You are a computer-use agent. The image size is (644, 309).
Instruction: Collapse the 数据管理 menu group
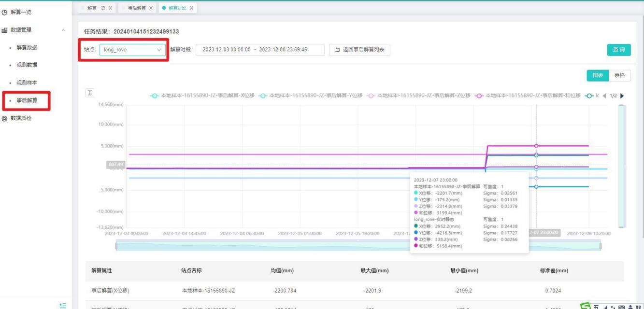pyautogui.click(x=63, y=30)
